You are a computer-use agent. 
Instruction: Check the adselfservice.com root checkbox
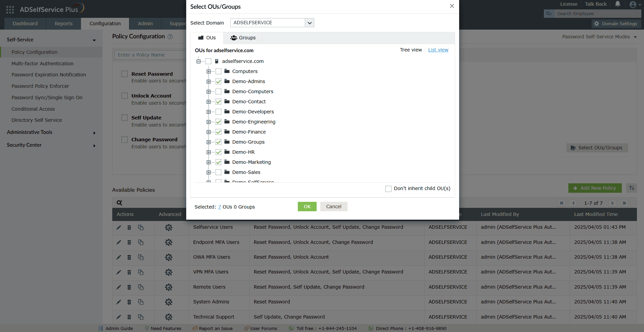click(x=208, y=61)
